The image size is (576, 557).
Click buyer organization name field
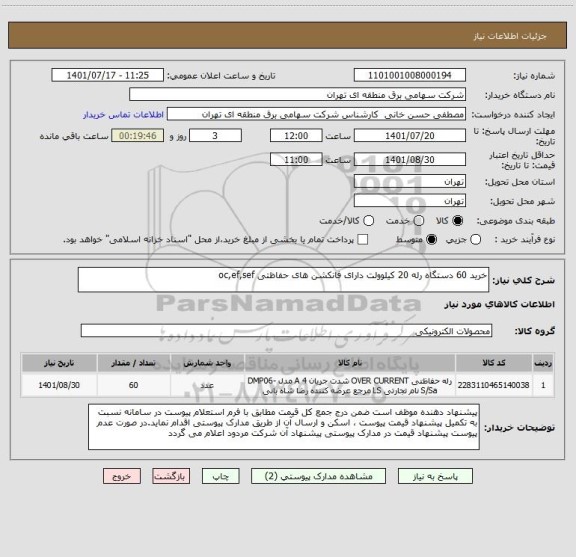tap(298, 95)
